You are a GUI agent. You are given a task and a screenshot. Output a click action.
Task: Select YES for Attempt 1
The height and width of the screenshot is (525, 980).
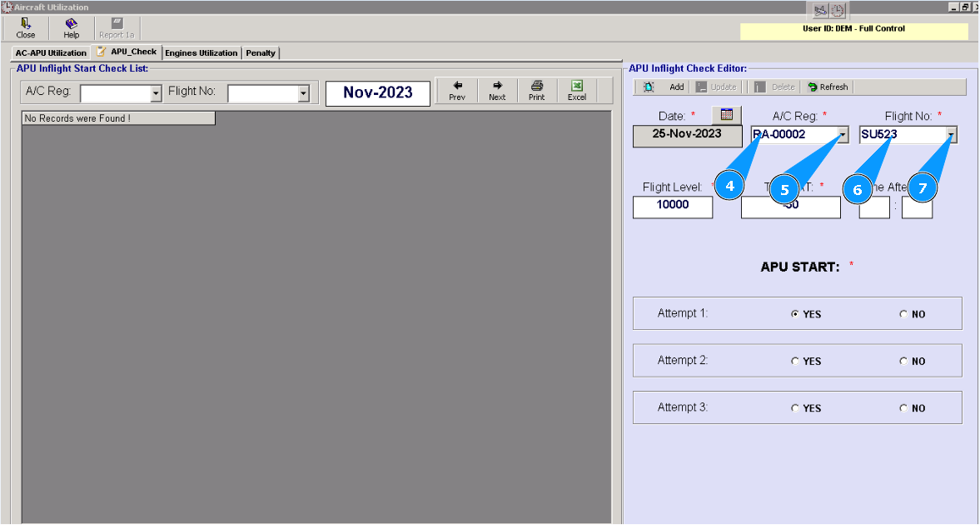(795, 314)
